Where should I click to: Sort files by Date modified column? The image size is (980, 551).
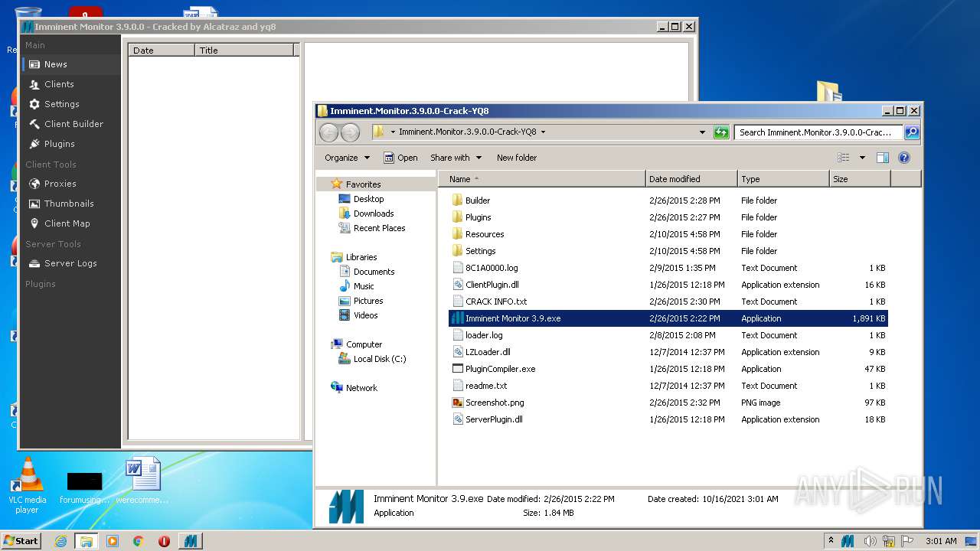click(x=691, y=179)
